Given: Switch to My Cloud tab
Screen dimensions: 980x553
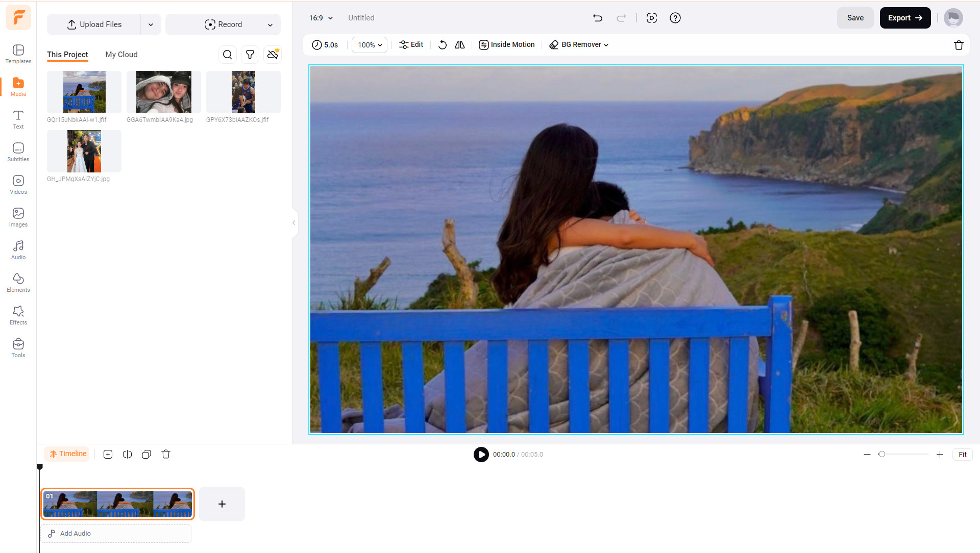Looking at the screenshot, I should pos(121,55).
